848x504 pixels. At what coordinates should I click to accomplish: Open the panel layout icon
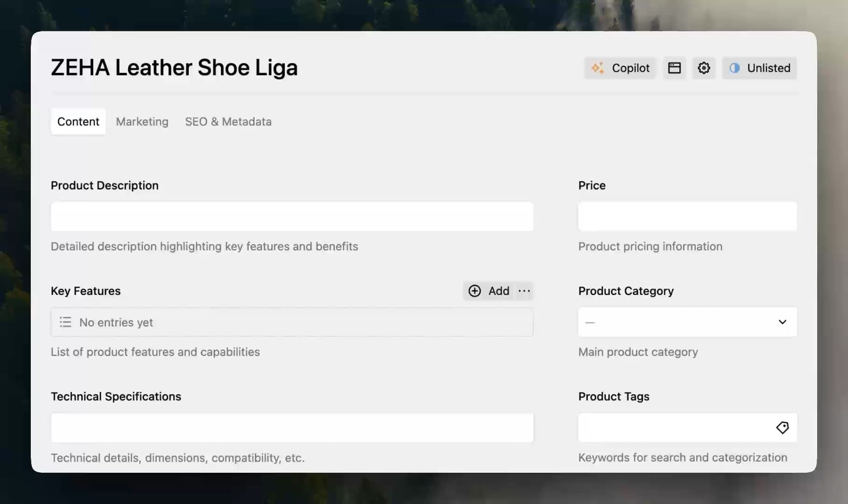(674, 68)
